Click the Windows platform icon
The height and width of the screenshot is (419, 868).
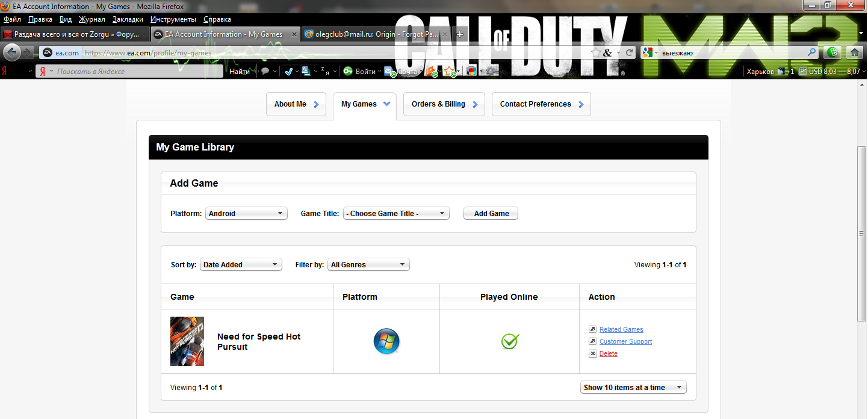(x=386, y=341)
